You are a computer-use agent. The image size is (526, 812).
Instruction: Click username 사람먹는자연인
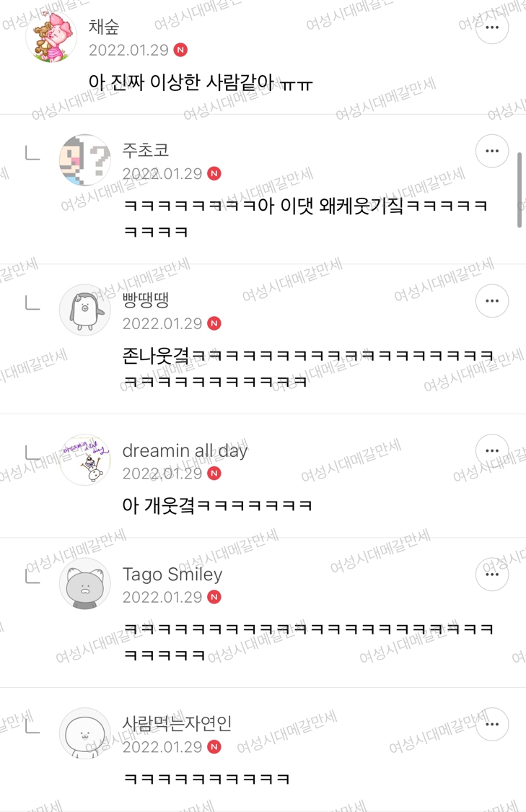coord(177,723)
